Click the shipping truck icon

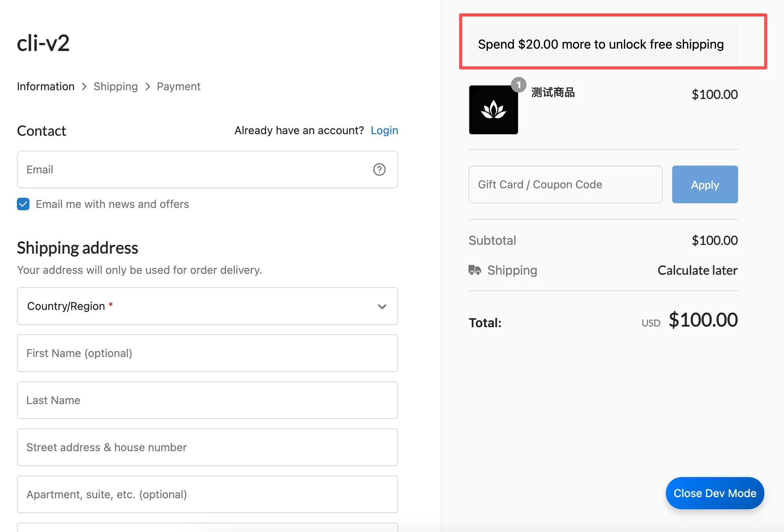point(475,270)
